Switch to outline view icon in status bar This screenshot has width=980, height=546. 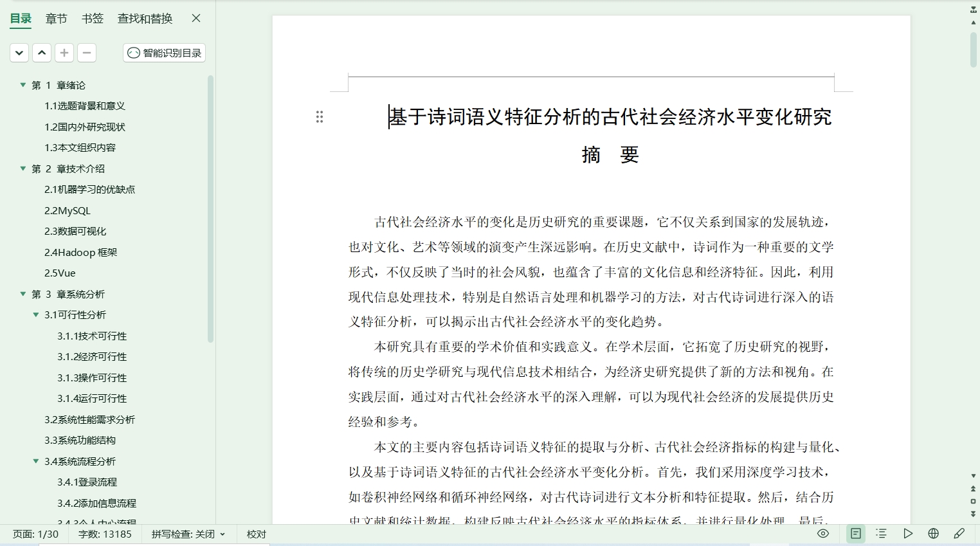882,534
